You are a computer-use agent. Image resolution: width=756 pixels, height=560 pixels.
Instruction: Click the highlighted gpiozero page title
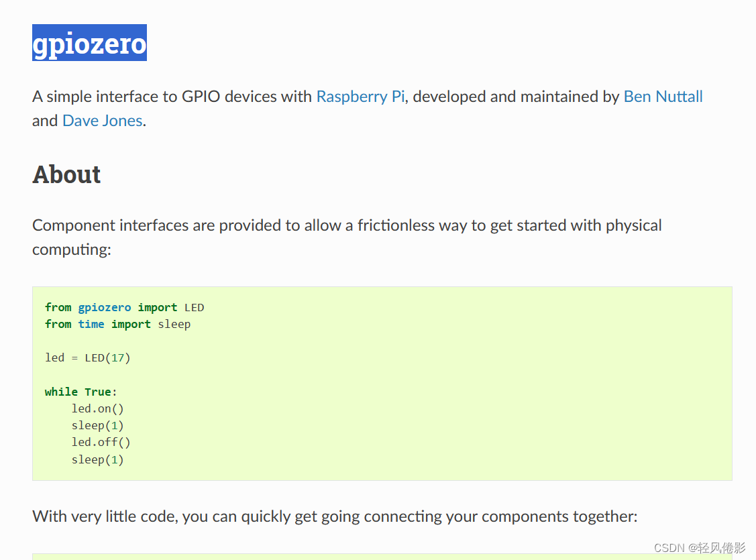89,44
